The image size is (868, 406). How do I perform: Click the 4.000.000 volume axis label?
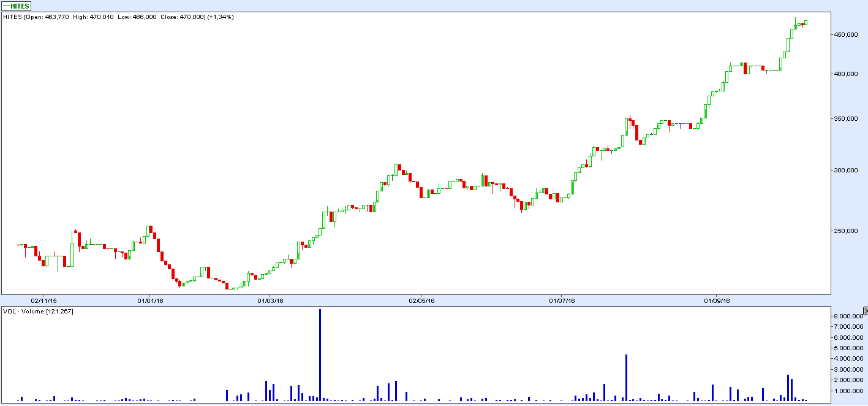coord(847,359)
